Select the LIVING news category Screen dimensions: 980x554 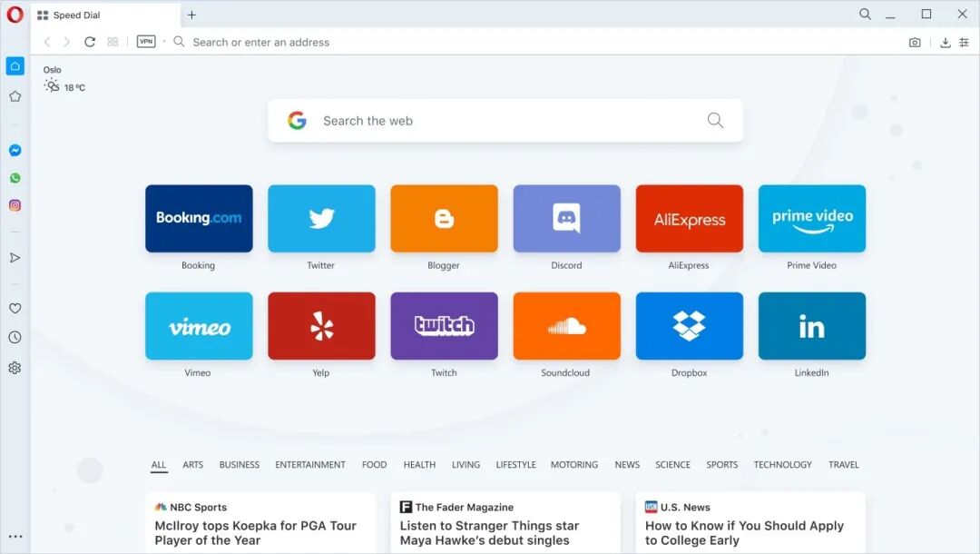pyautogui.click(x=465, y=465)
